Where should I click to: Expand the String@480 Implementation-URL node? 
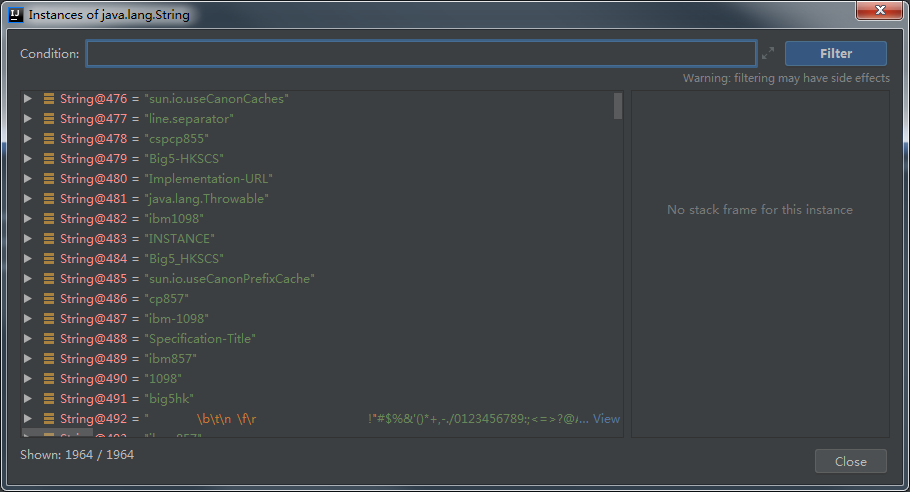click(27, 179)
